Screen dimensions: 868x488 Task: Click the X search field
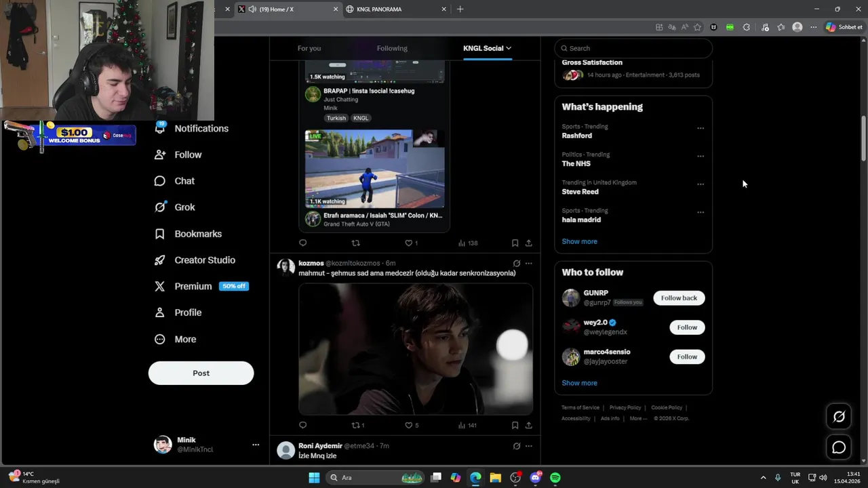click(633, 48)
